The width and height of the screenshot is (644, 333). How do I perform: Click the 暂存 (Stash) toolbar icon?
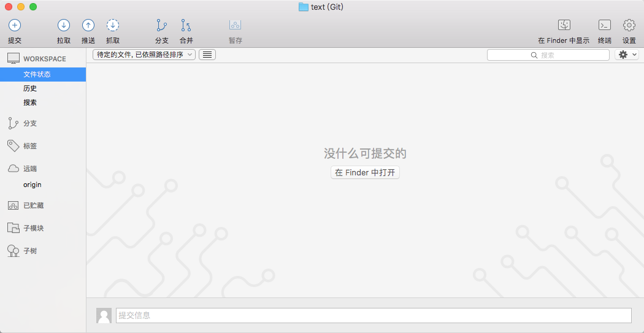[236, 25]
